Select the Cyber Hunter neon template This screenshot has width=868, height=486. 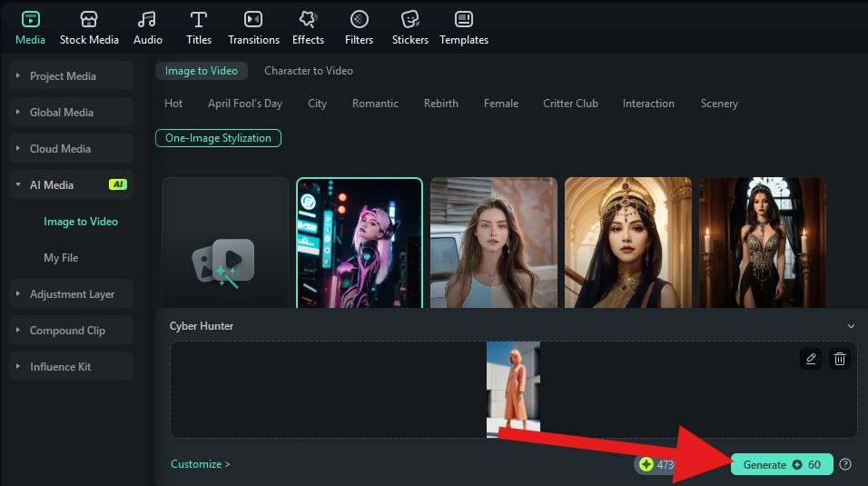click(x=360, y=243)
